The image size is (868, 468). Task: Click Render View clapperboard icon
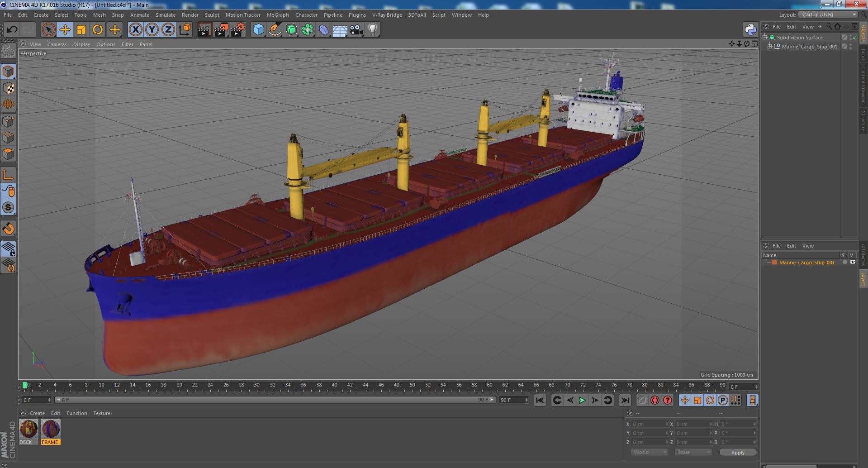[x=204, y=30]
